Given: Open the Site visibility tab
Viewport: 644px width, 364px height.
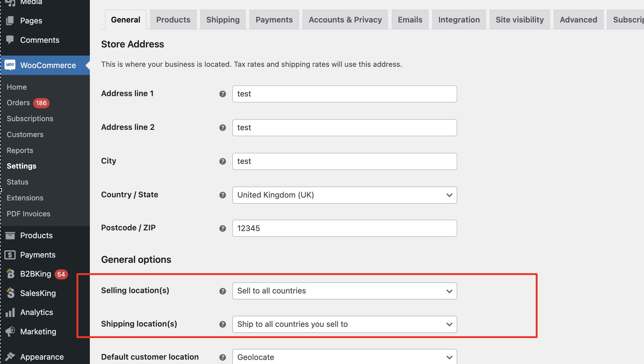Looking at the screenshot, I should tap(520, 20).
